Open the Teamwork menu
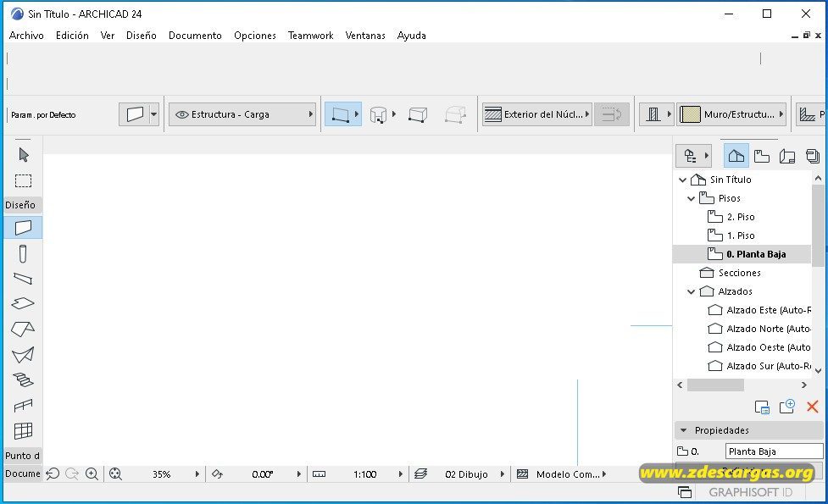Screen dimensions: 828x504 coord(310,36)
